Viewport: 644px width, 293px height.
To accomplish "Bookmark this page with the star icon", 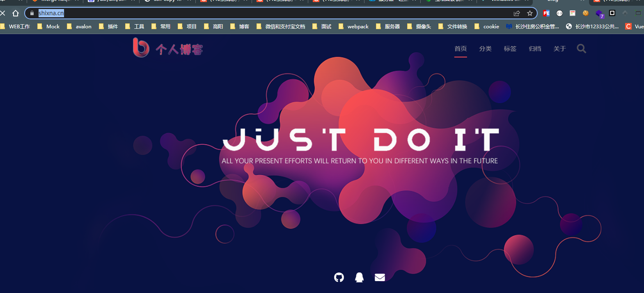I will tap(530, 13).
